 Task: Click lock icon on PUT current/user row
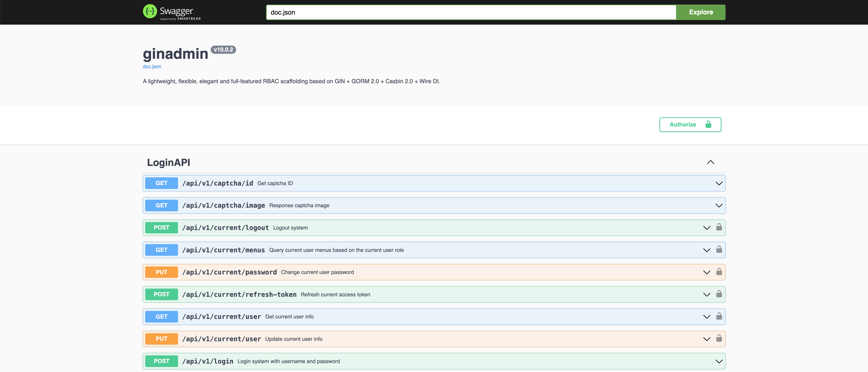(719, 338)
